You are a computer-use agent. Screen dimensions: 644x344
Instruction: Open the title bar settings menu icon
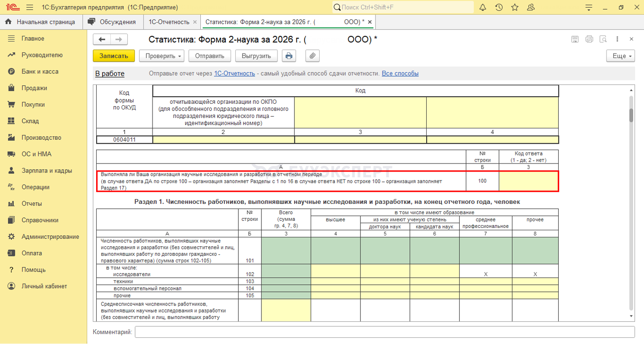[589, 8]
